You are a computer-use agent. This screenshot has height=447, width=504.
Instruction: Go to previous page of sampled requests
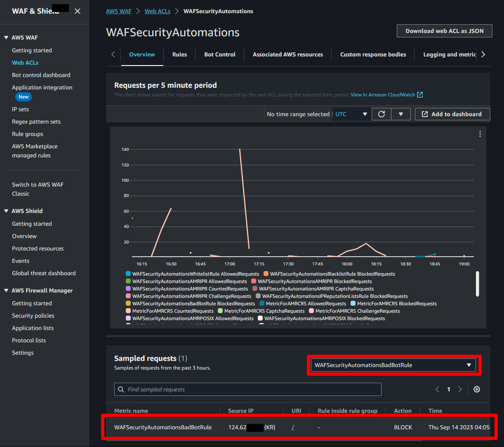pos(438,389)
